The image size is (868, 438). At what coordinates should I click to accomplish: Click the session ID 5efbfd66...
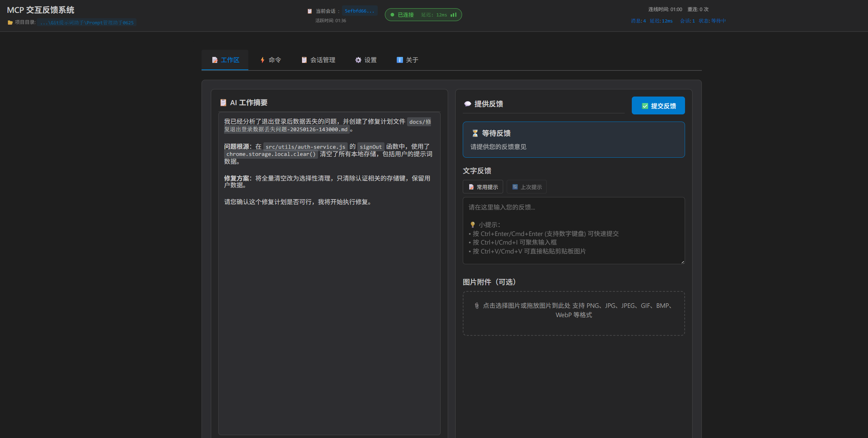tap(359, 11)
